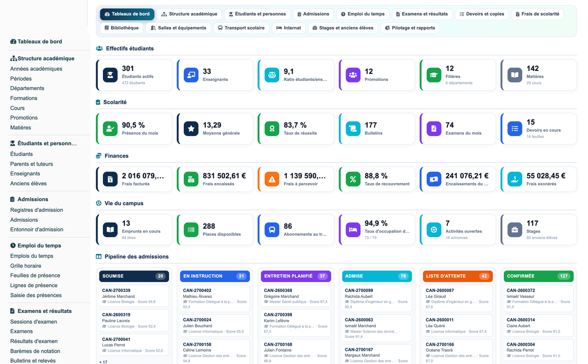The height and width of the screenshot is (364, 588).
Task: Click the graduation cap icon on Filières card
Action: 434,75
